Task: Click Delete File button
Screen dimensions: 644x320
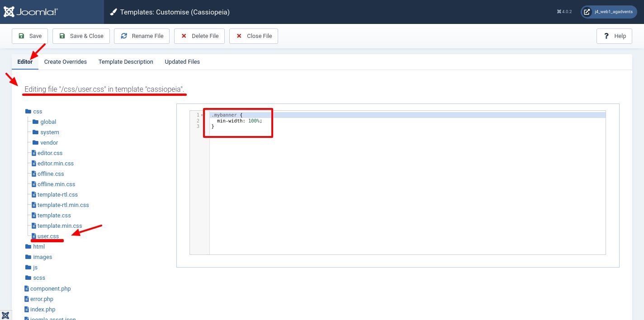Action: click(199, 36)
